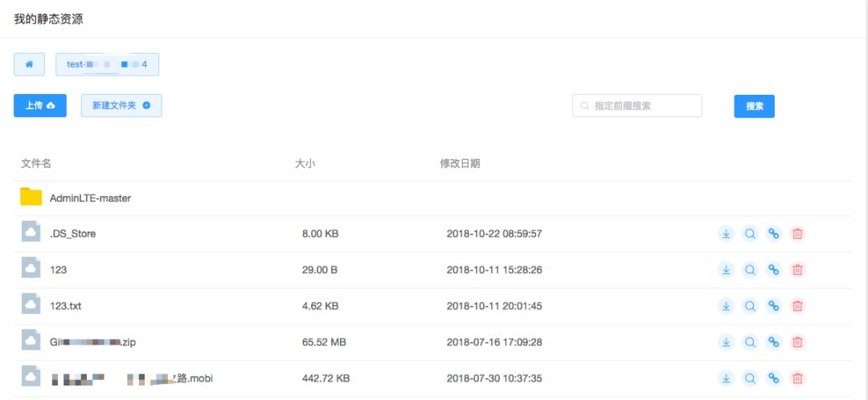868x400 pixels.
Task: Copy link for the .mobi file
Action: (774, 378)
